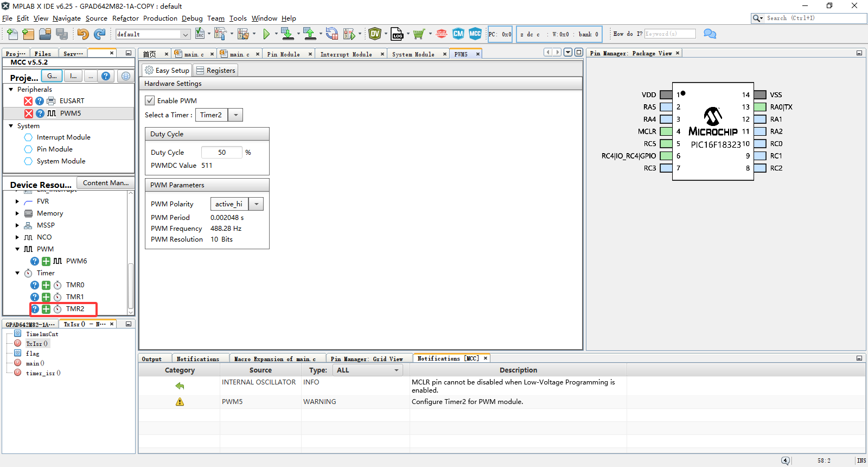Image resolution: width=868 pixels, height=467 pixels.
Task: Click the LOG toolbar icon
Action: (397, 34)
